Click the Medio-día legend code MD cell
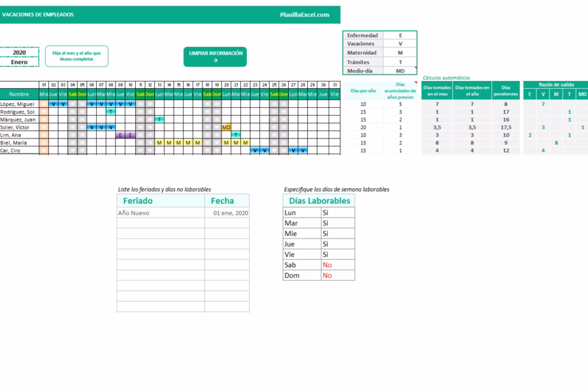The width and height of the screenshot is (588, 392). click(x=400, y=71)
